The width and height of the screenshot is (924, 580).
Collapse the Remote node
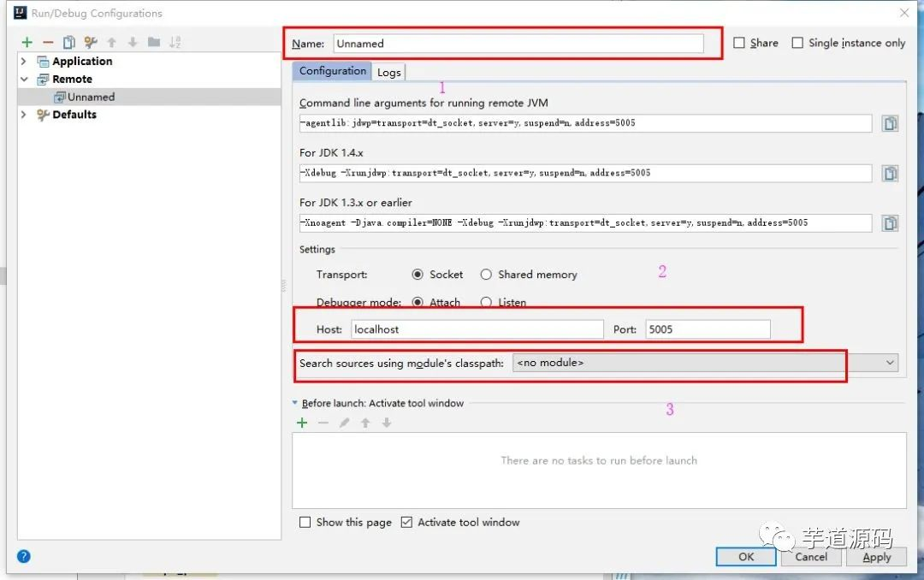coord(24,79)
